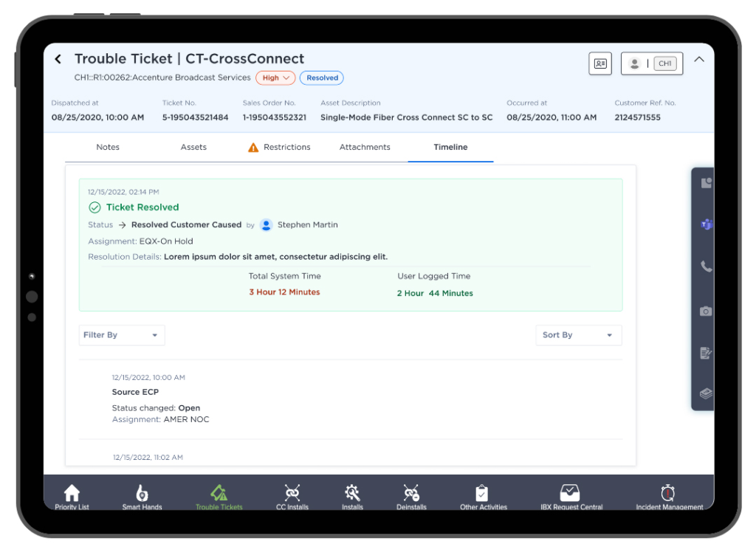756x555 pixels.
Task: Go to Priority List
Action: tap(72, 497)
